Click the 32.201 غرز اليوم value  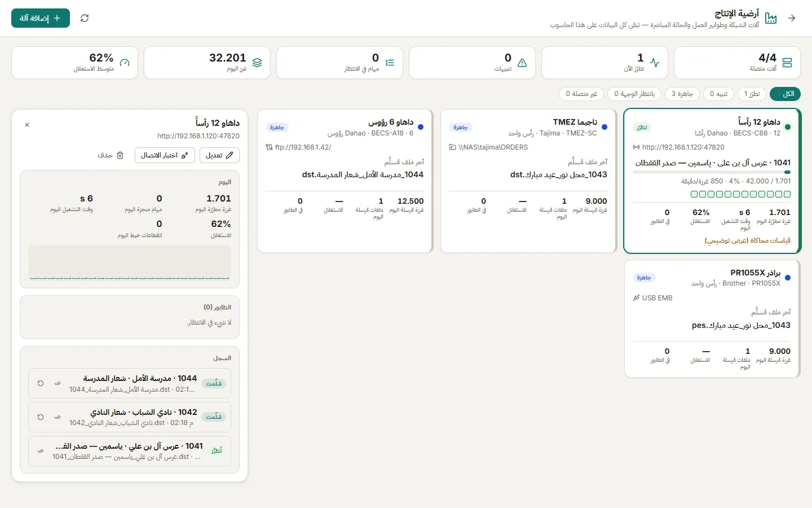point(228,58)
